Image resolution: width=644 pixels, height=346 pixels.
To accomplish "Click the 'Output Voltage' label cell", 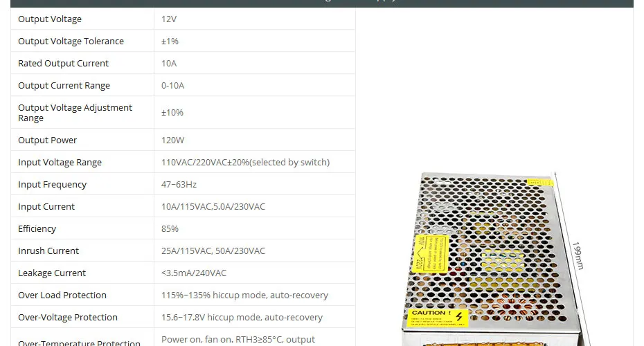I will pyautogui.click(x=50, y=19).
